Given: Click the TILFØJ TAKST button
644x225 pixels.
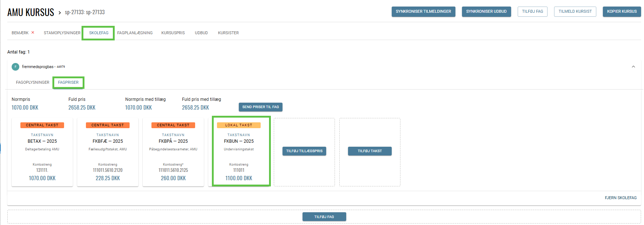Looking at the screenshot, I should tap(370, 151).
